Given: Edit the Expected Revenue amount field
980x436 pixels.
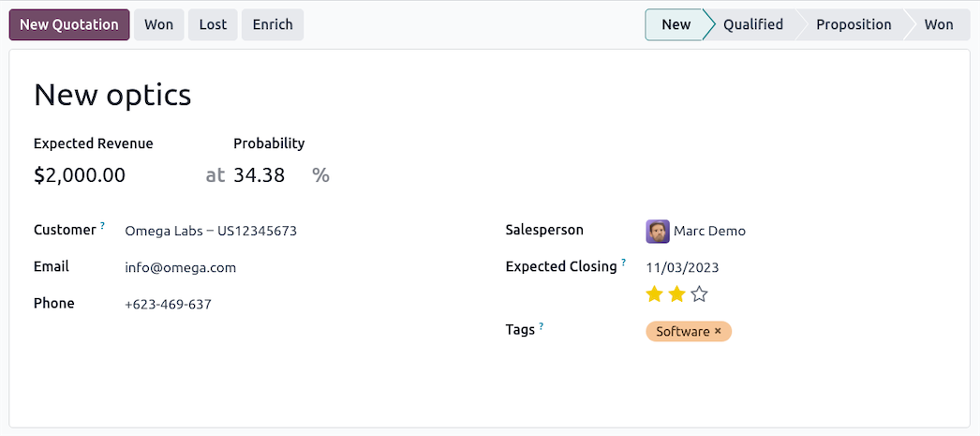Looking at the screenshot, I should (80, 175).
